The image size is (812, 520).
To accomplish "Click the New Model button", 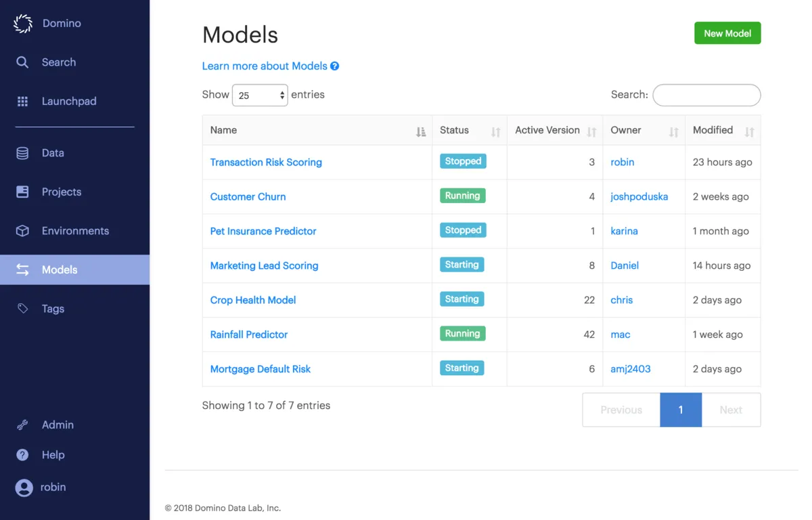I will (727, 33).
